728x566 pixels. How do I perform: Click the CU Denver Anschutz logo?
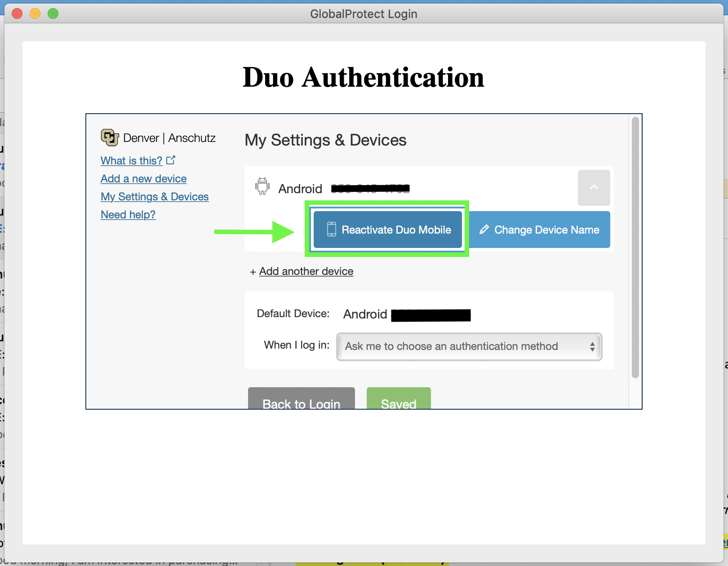(158, 137)
